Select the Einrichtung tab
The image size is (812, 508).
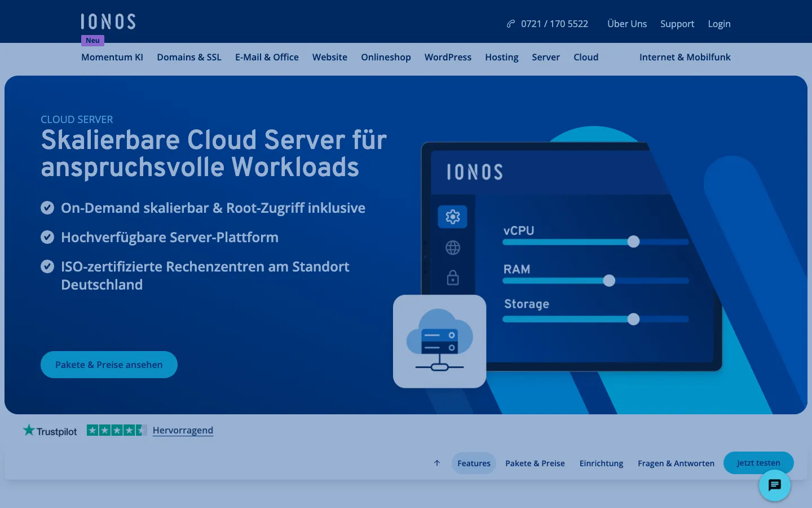coord(601,463)
